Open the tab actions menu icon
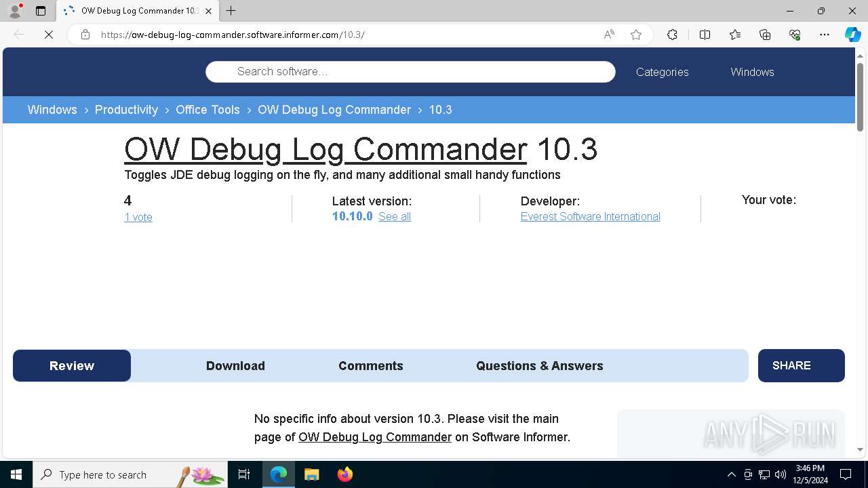868x488 pixels. pyautogui.click(x=41, y=11)
